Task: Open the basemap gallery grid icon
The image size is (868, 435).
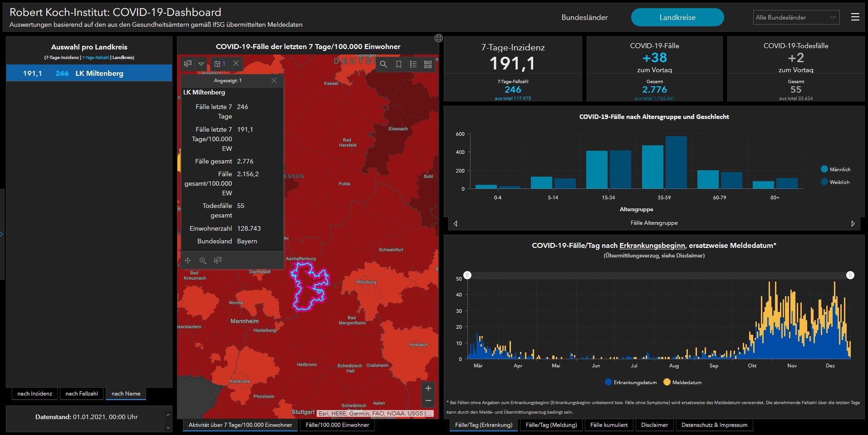Action: (x=427, y=64)
